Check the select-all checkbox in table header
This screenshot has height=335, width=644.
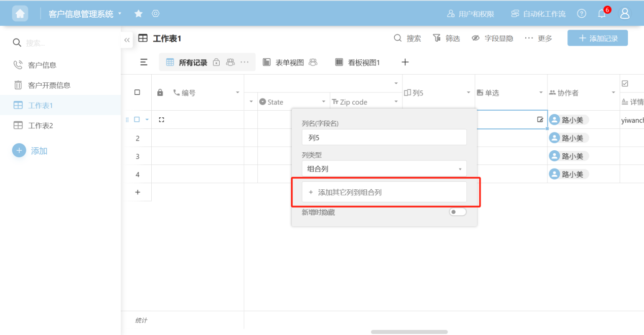pyautogui.click(x=137, y=92)
